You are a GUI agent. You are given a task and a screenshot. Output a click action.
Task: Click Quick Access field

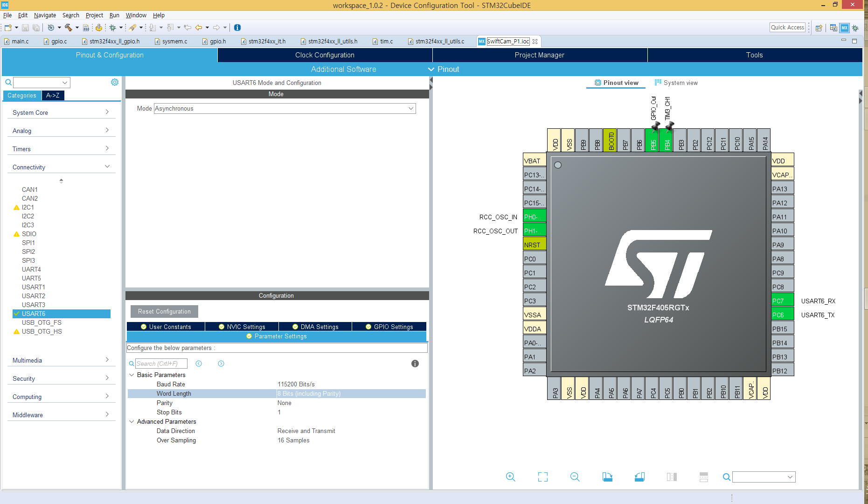(x=788, y=28)
